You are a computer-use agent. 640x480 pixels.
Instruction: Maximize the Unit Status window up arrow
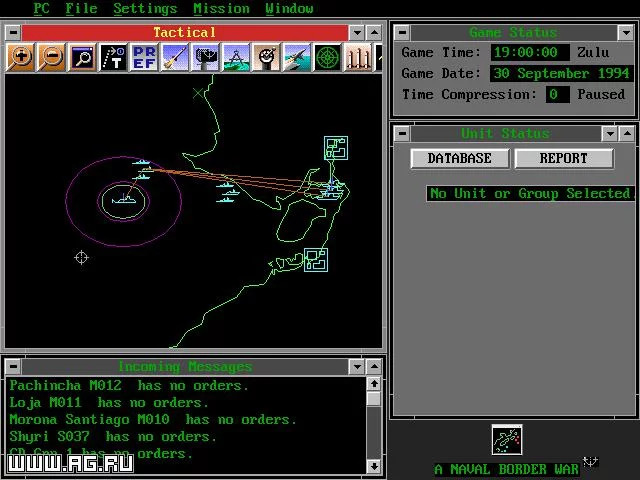(x=627, y=133)
